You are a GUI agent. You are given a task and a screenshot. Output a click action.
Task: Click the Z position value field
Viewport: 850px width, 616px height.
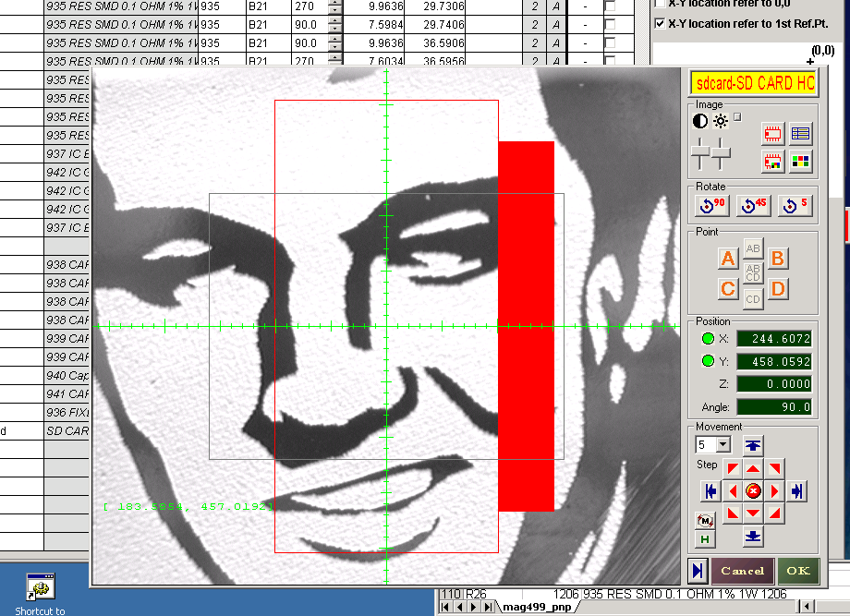tap(774, 384)
